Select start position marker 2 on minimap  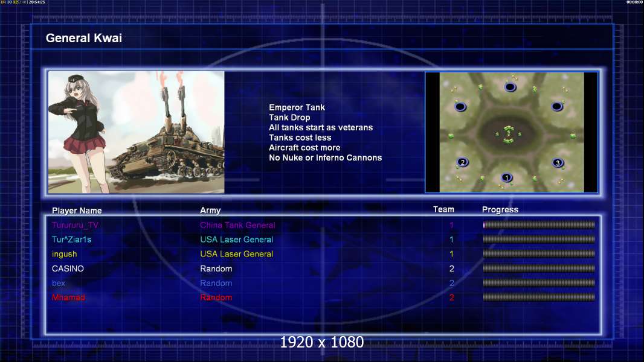point(462,162)
